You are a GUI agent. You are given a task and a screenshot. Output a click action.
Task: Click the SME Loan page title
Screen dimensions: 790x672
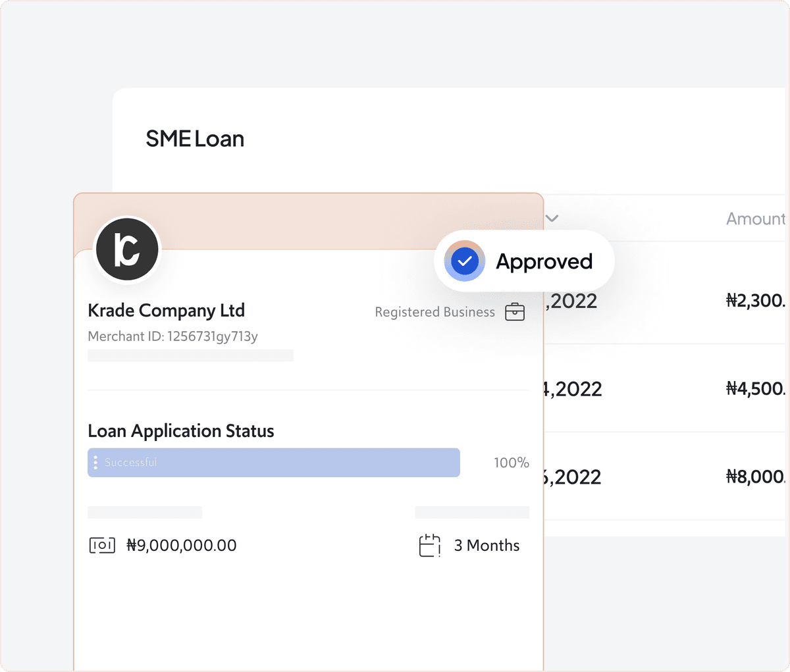[x=195, y=139]
